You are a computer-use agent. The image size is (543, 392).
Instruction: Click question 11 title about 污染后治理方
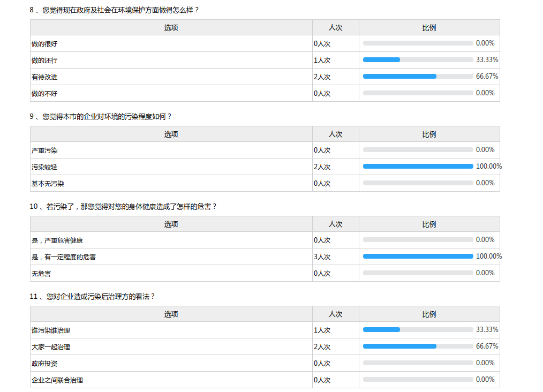pos(92,296)
